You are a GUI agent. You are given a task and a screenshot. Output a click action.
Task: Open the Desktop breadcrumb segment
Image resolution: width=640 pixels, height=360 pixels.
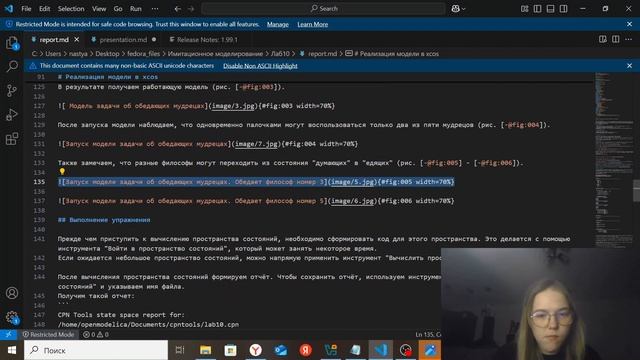click(x=107, y=53)
